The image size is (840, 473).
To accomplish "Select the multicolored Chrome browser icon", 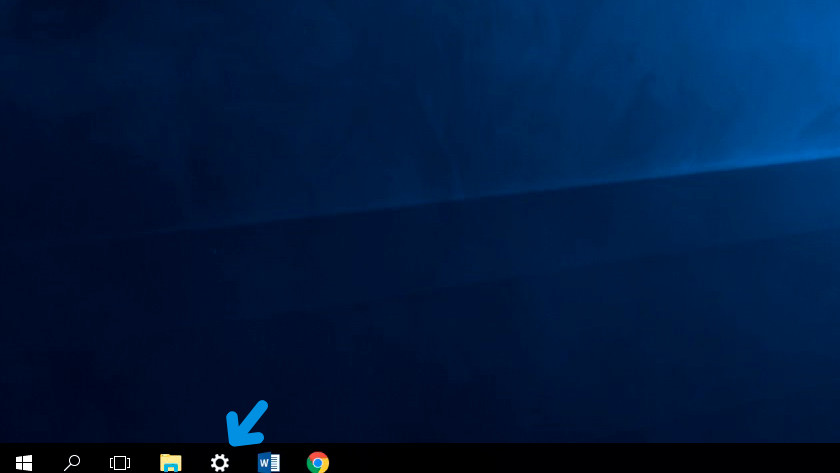I will 318,462.
